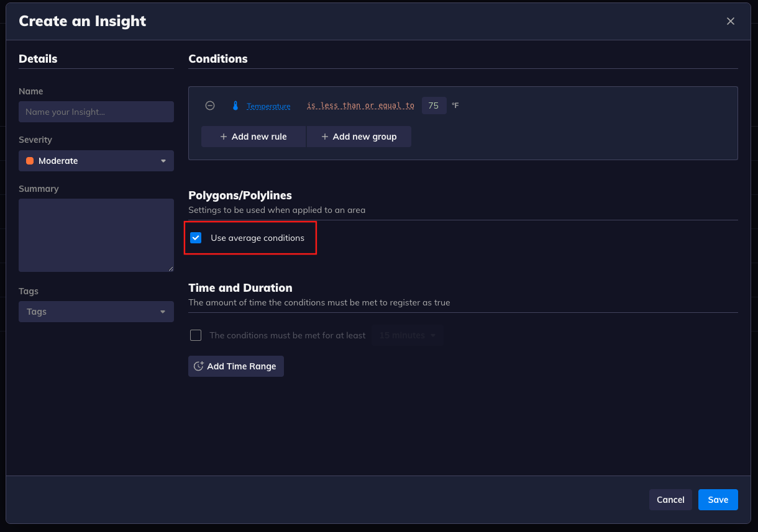Close the Create an Insight dialog

tap(731, 21)
